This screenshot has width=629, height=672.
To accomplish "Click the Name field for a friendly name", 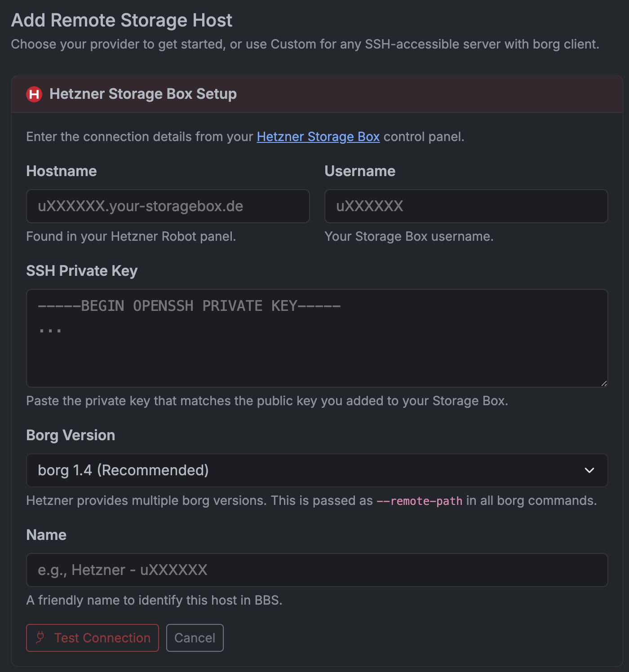I will pos(317,570).
